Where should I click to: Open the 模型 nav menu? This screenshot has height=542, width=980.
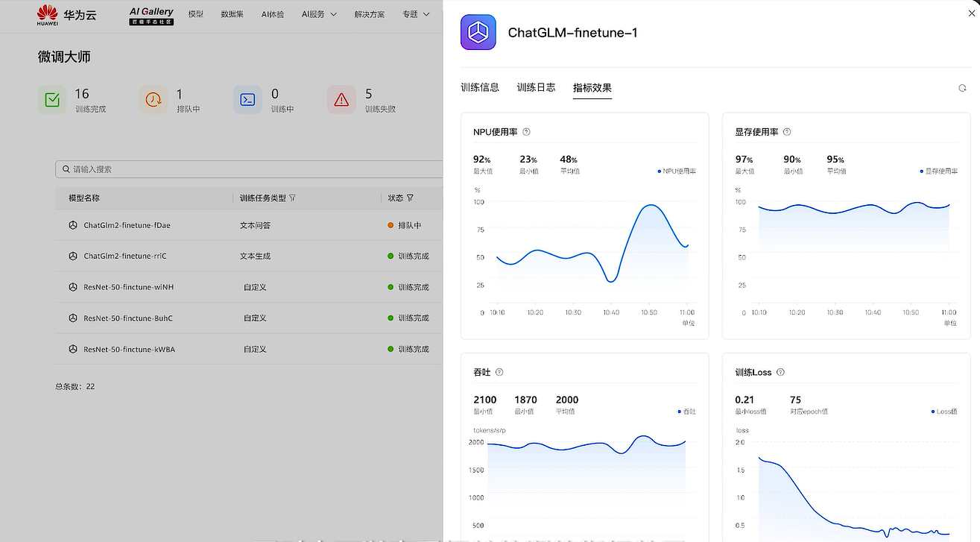pyautogui.click(x=196, y=14)
